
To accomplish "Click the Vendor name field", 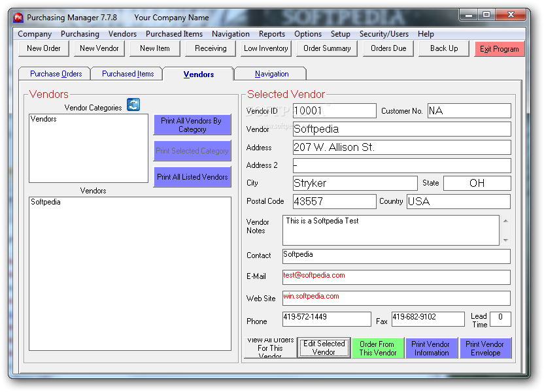I will pos(401,129).
